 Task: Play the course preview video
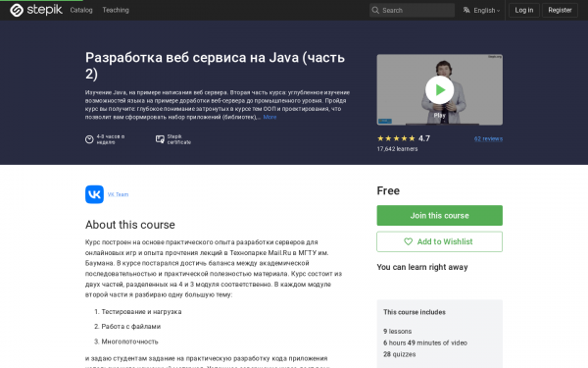coord(439,89)
